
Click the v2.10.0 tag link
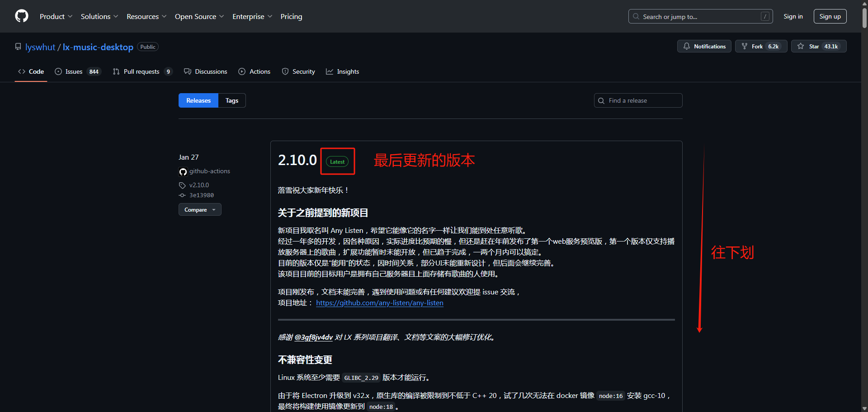199,185
